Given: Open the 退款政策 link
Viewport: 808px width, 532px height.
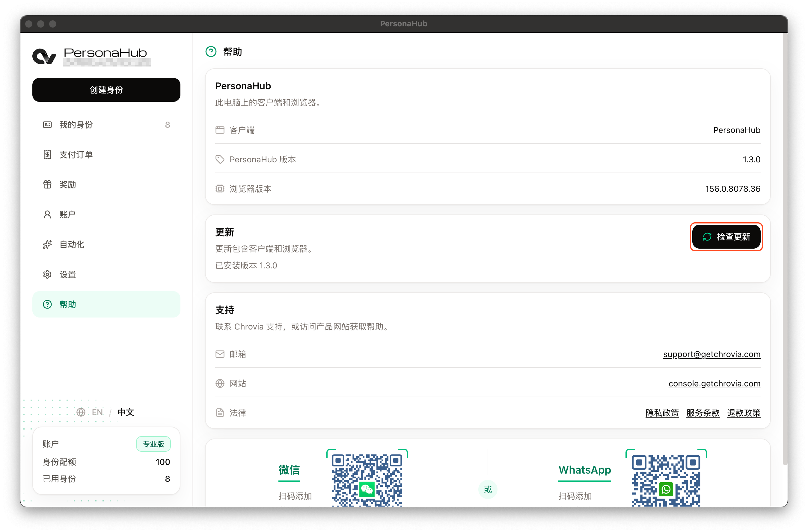Looking at the screenshot, I should click(x=744, y=412).
